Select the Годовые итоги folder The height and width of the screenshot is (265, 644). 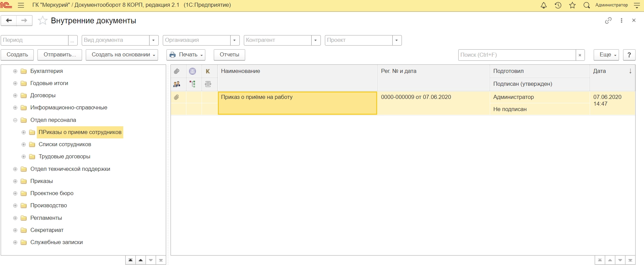[x=49, y=83]
